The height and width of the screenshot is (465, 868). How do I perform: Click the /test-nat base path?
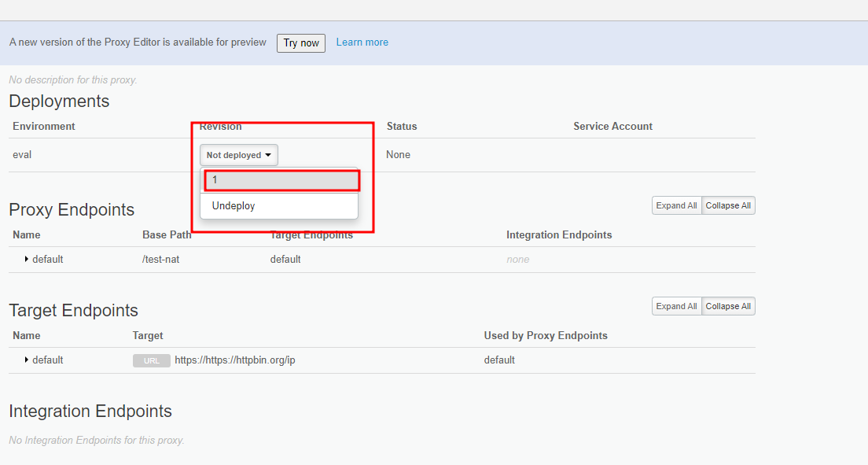pos(160,260)
